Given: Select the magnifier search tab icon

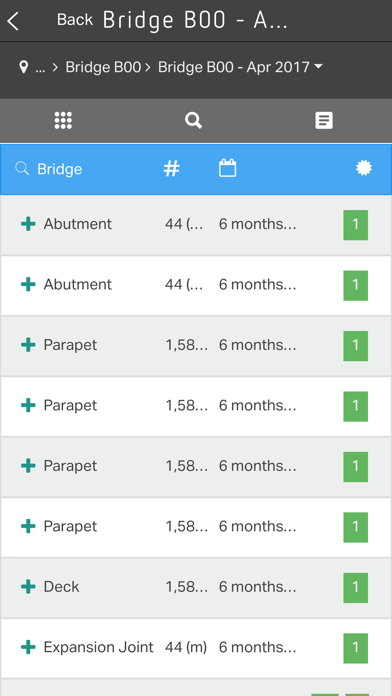Looking at the screenshot, I should [x=193, y=120].
